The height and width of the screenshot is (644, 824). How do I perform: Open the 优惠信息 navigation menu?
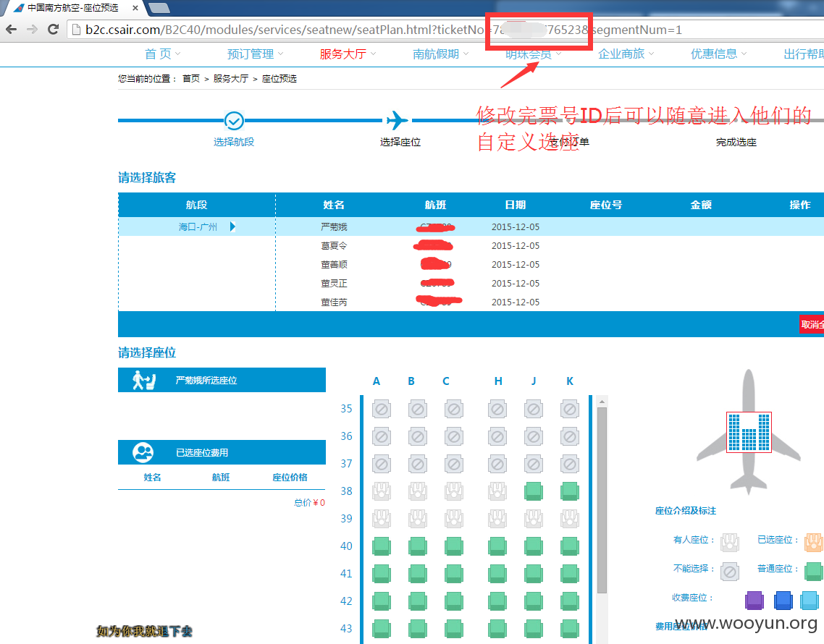tap(718, 54)
